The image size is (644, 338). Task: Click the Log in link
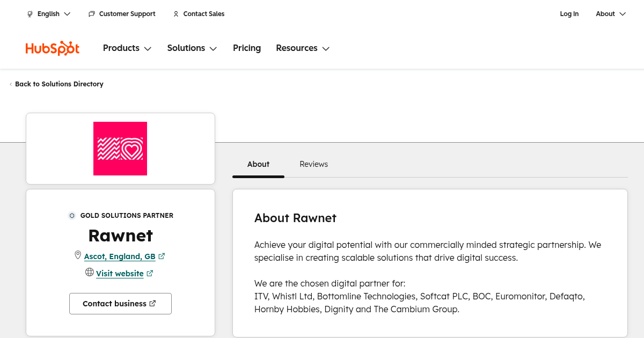569,14
